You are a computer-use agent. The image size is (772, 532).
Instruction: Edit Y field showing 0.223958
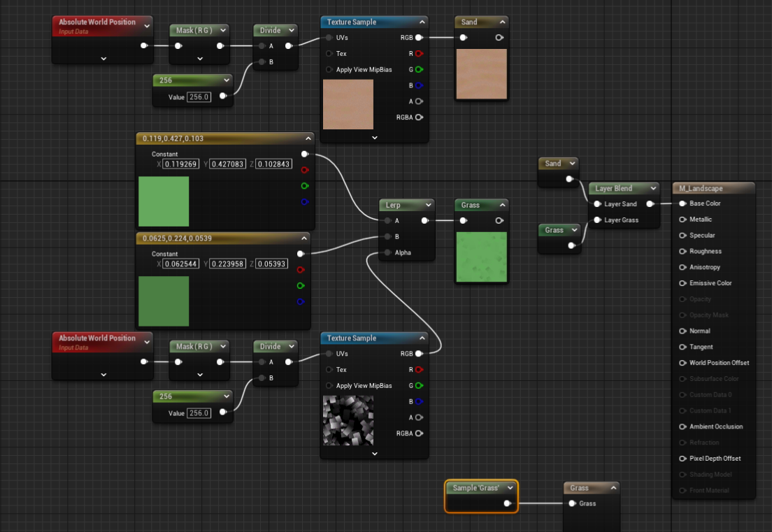click(227, 264)
